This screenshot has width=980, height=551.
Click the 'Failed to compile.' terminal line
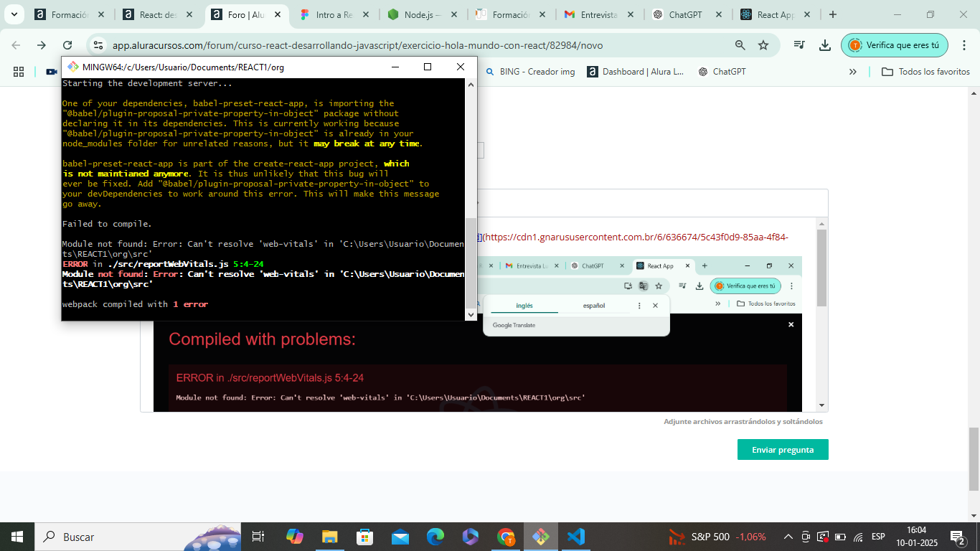click(107, 224)
